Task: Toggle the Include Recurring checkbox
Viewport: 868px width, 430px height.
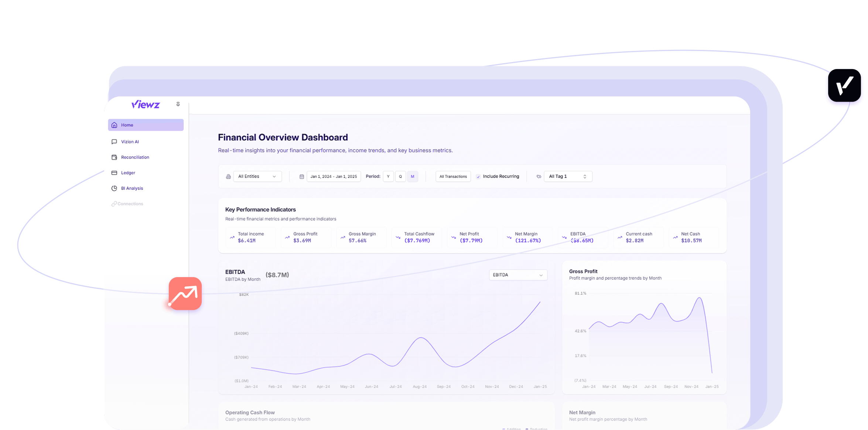Action: click(478, 177)
